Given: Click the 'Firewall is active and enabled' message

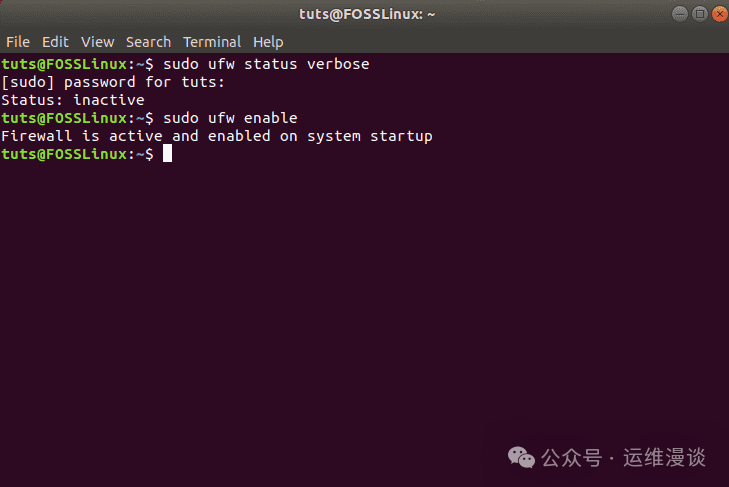Looking at the screenshot, I should click(217, 136).
